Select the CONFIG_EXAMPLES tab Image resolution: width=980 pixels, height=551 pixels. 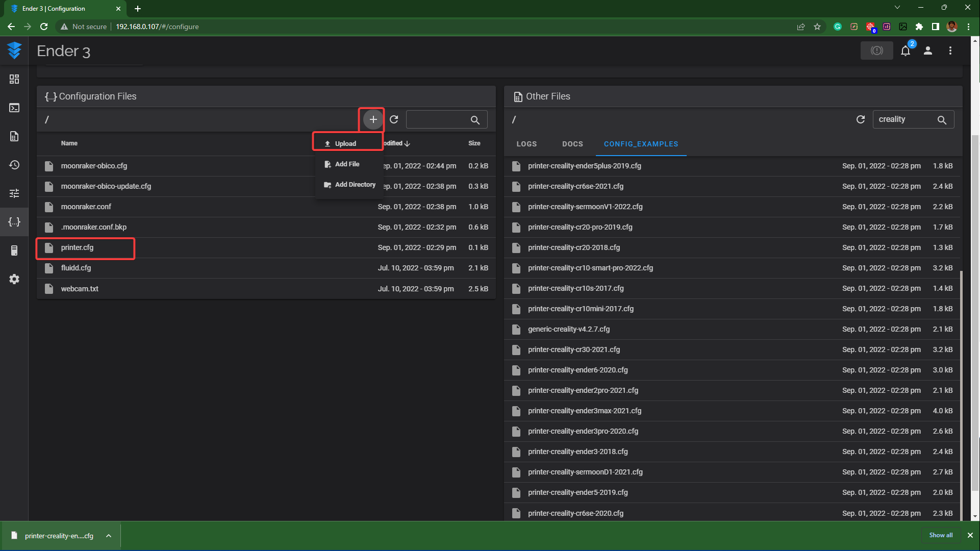(641, 144)
